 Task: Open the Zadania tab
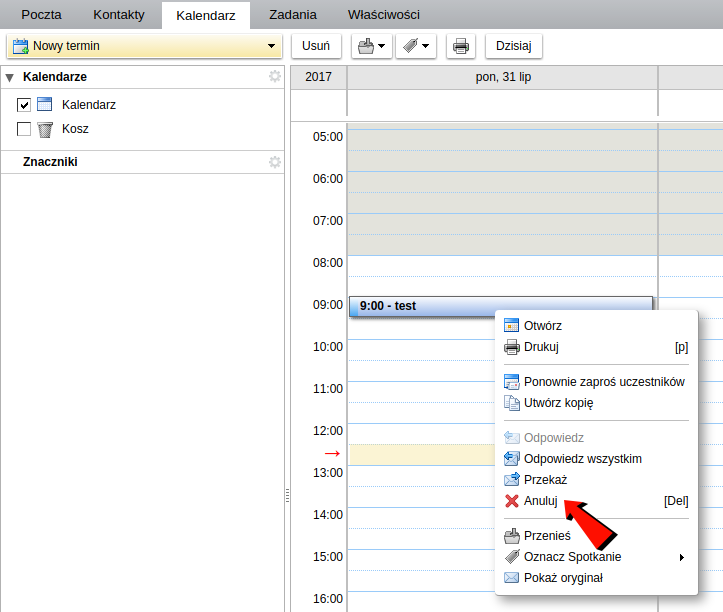pyautogui.click(x=293, y=15)
